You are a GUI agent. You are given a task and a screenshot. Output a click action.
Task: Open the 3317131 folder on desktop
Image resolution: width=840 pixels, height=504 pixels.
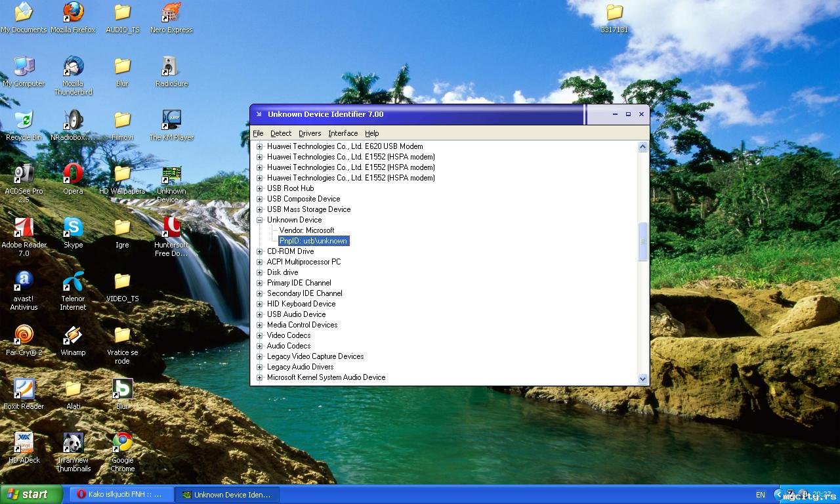(x=614, y=12)
